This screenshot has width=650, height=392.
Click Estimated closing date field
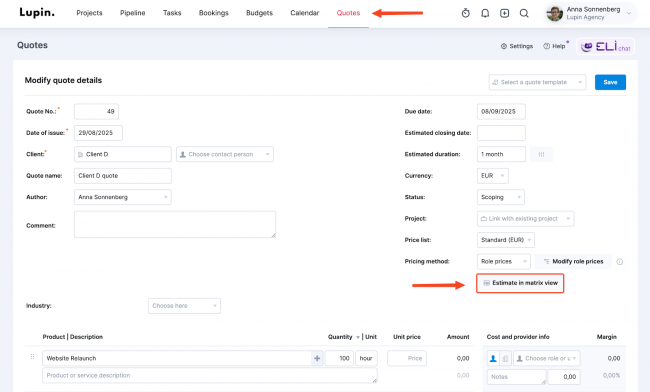[x=501, y=133]
